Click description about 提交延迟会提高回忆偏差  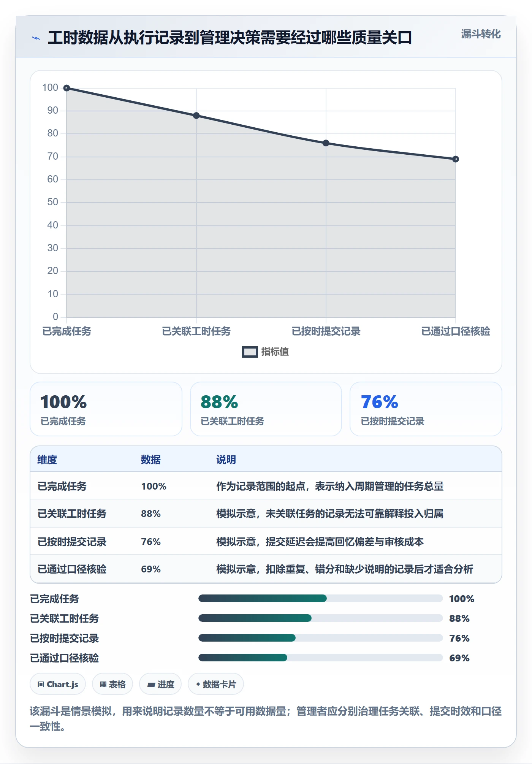point(320,542)
